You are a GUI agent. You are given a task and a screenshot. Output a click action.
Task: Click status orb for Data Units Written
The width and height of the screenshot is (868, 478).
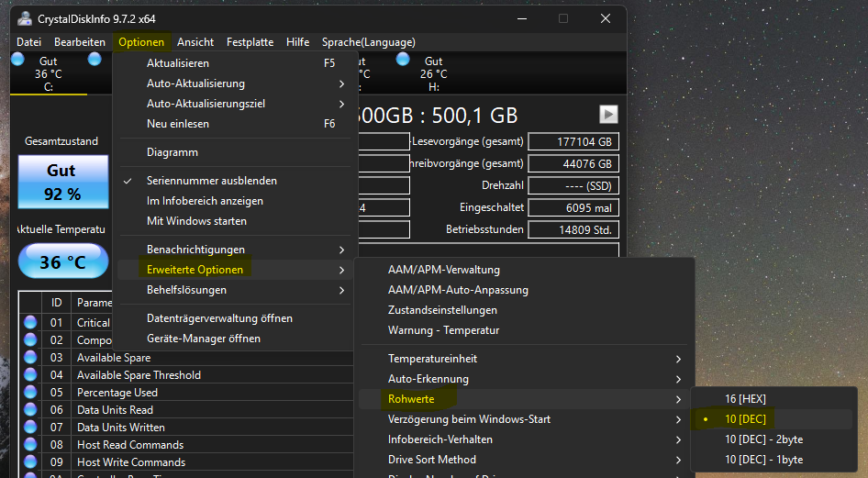(30, 428)
